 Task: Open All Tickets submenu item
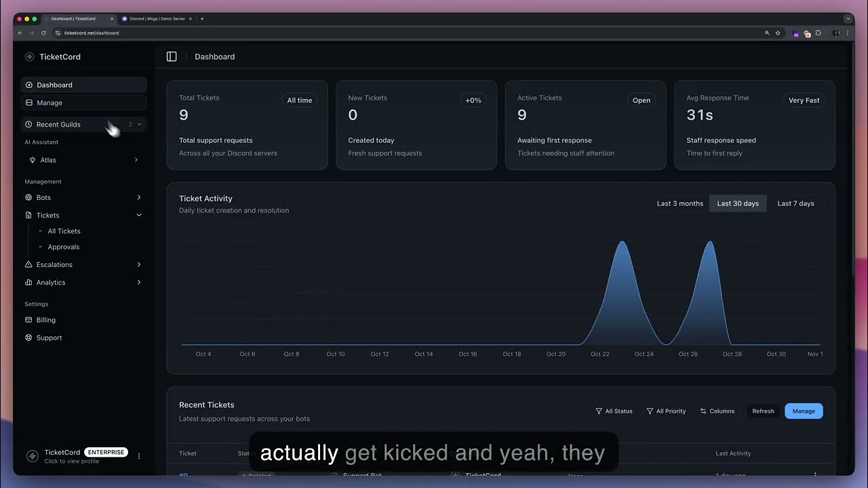(64, 231)
